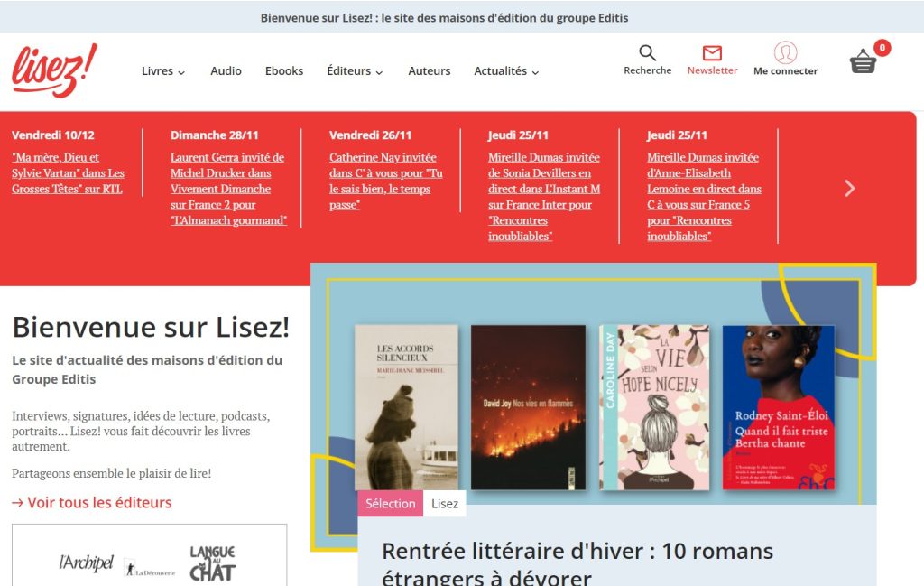Screen dimensions: 924x586
Task: Click the Partageons ensemble le plaisir de lire text
Action: point(111,473)
